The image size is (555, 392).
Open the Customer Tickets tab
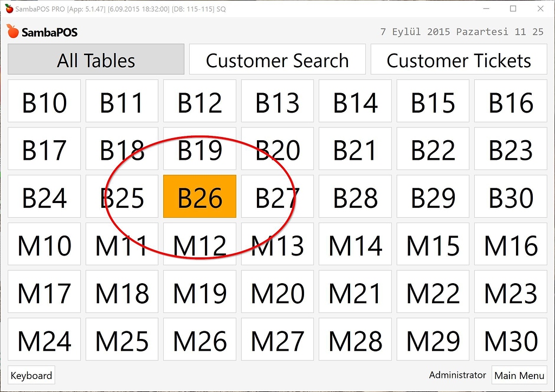pyautogui.click(x=459, y=60)
